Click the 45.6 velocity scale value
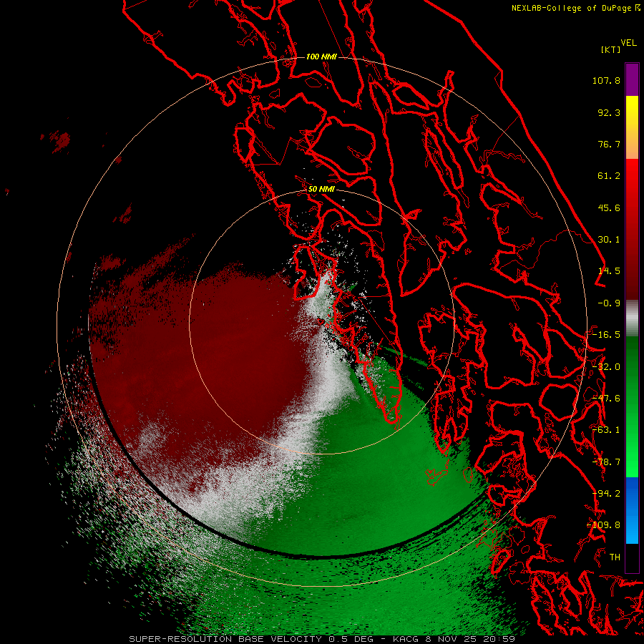This screenshot has width=644, height=644. [609, 208]
